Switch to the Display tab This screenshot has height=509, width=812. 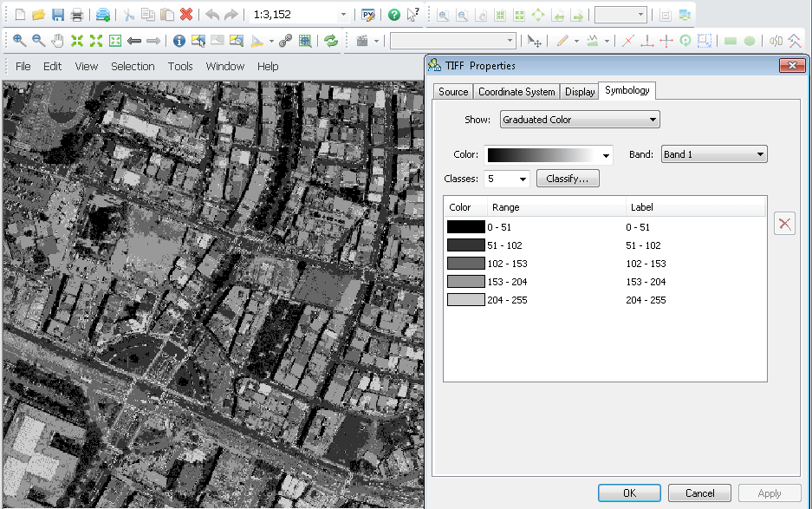point(579,90)
